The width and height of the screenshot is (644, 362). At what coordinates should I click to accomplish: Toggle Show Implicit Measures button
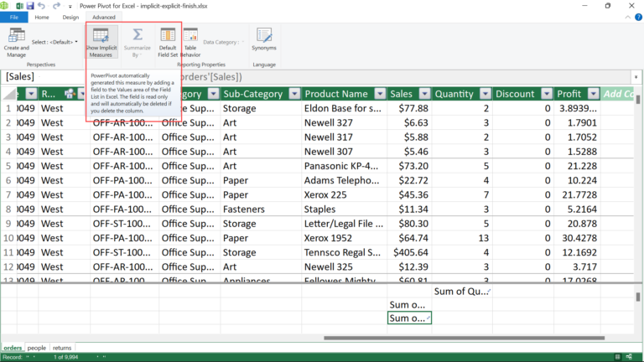[x=101, y=41]
